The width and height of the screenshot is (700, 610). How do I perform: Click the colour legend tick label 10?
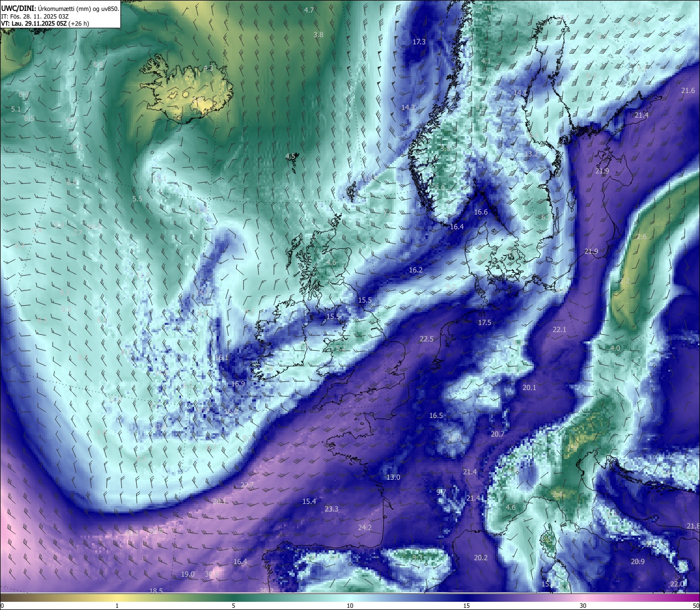point(350,605)
